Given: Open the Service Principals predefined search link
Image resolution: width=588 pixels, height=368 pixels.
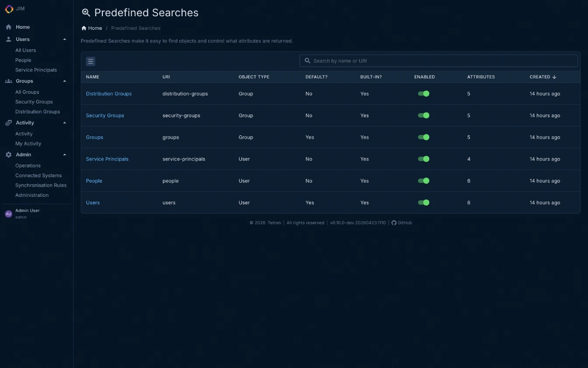Looking at the screenshot, I should pyautogui.click(x=107, y=159).
